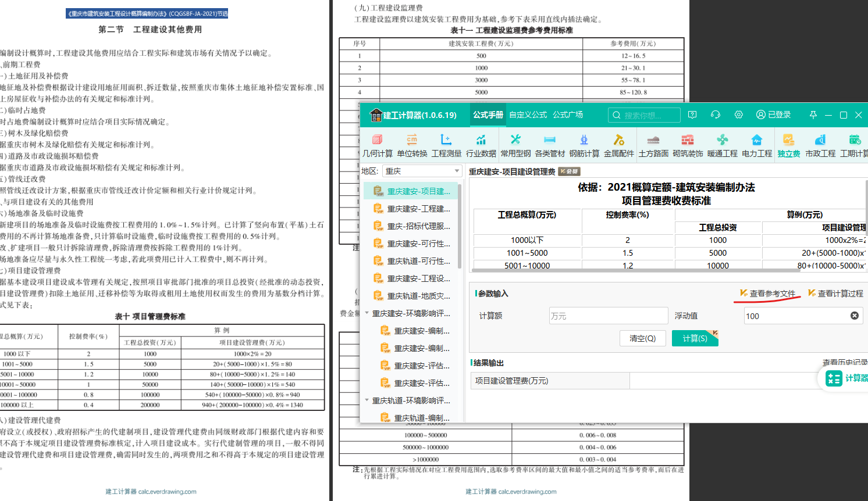Click the help question-mark icon in title bar
Image resolution: width=868 pixels, height=501 pixels.
pyautogui.click(x=692, y=115)
